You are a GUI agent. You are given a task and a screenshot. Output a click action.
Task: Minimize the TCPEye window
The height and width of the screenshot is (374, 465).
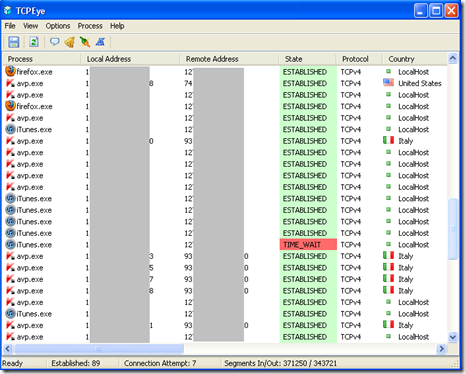coord(421,11)
